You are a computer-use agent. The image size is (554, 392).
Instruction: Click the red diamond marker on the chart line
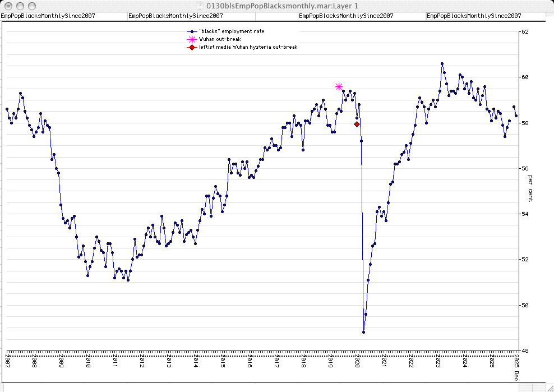357,124
